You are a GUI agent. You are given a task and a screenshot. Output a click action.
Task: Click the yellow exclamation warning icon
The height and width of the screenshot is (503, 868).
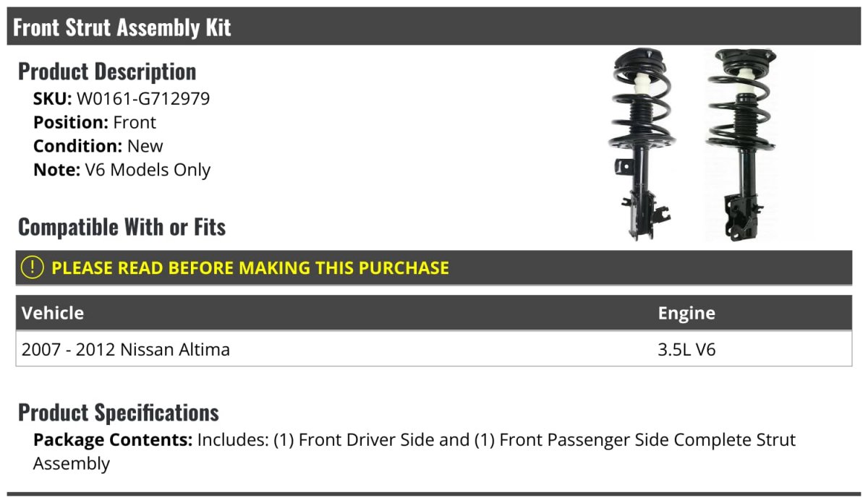(33, 267)
